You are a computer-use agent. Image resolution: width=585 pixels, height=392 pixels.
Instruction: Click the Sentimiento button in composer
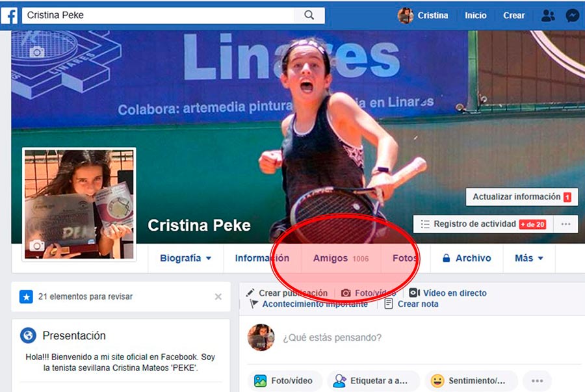coord(471,381)
